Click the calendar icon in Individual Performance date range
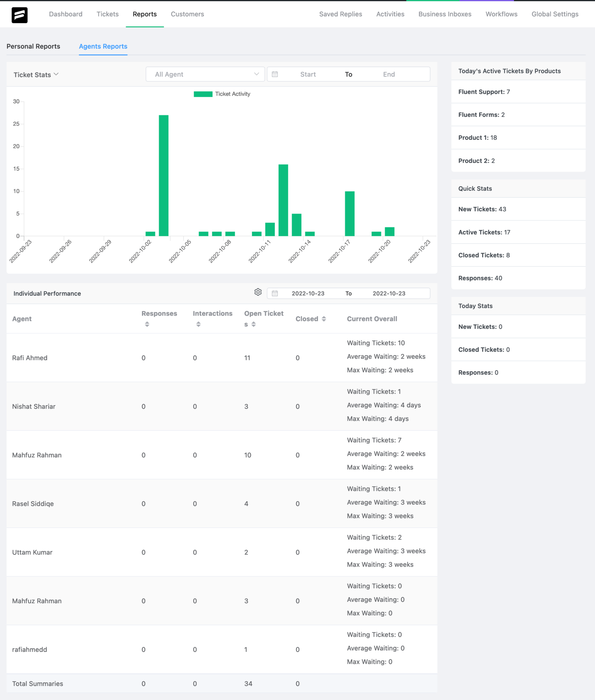Viewport: 595px width, 700px height. tap(275, 293)
